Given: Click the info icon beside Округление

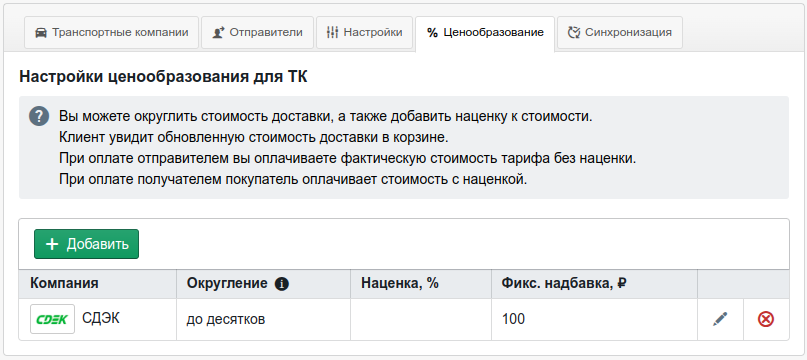Looking at the screenshot, I should coord(282,284).
